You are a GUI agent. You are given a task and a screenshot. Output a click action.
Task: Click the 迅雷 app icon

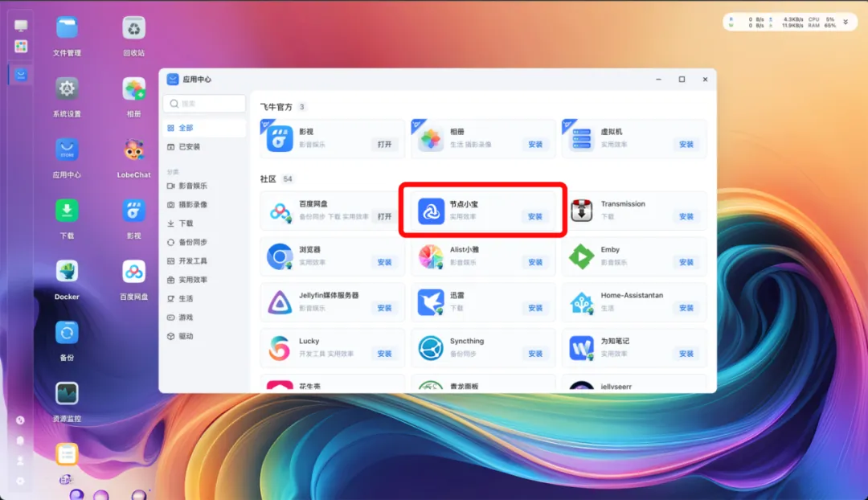(x=431, y=302)
